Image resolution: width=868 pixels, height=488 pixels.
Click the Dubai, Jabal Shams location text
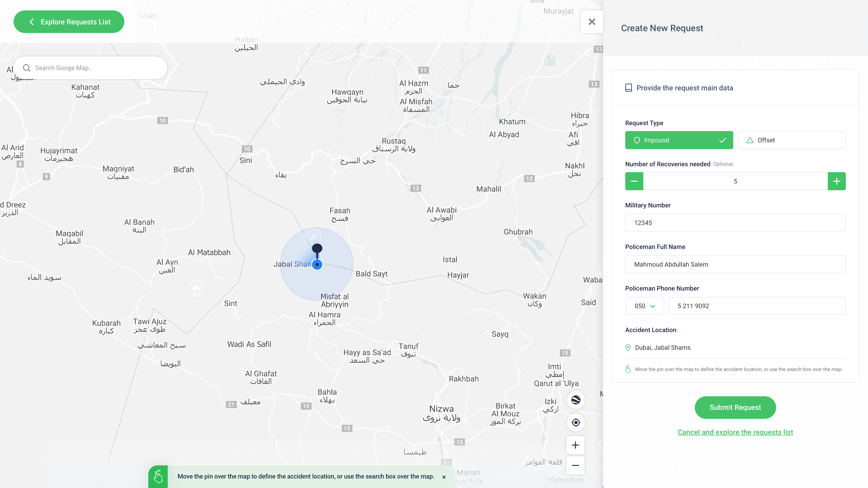(663, 347)
